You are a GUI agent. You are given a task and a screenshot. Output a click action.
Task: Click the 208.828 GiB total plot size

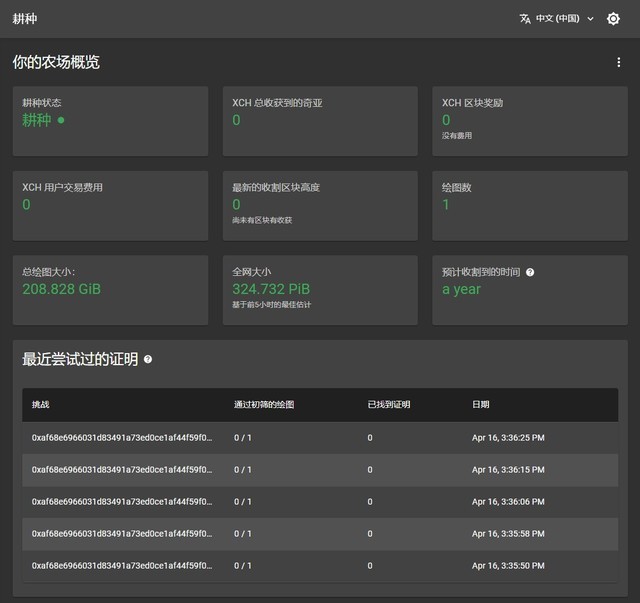[x=62, y=289]
